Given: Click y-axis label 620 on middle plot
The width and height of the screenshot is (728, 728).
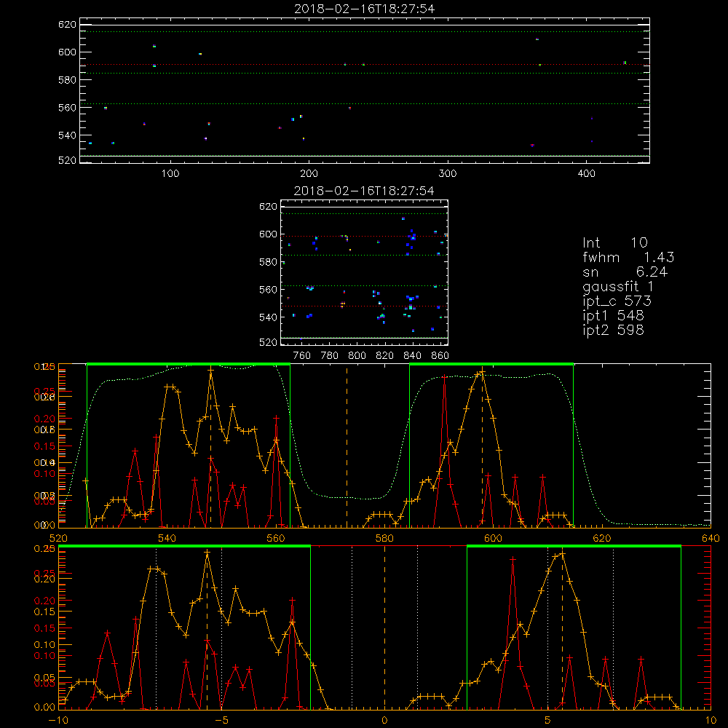Looking at the screenshot, I should click(269, 207).
